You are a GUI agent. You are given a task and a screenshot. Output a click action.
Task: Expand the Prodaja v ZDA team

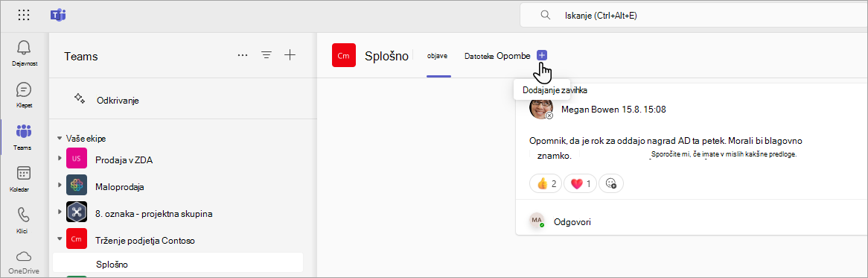[x=60, y=159]
